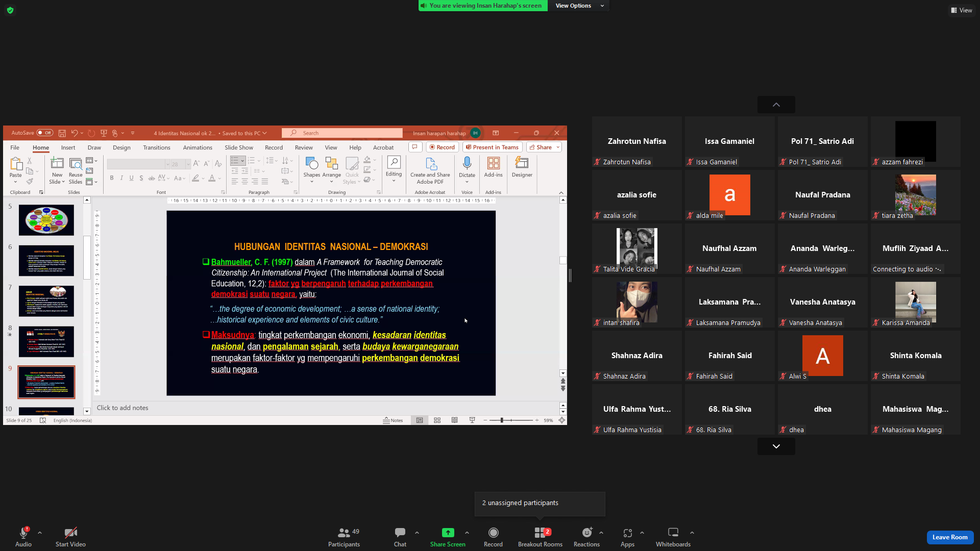
Task: Start Slide Show from status bar icon
Action: pos(472,420)
